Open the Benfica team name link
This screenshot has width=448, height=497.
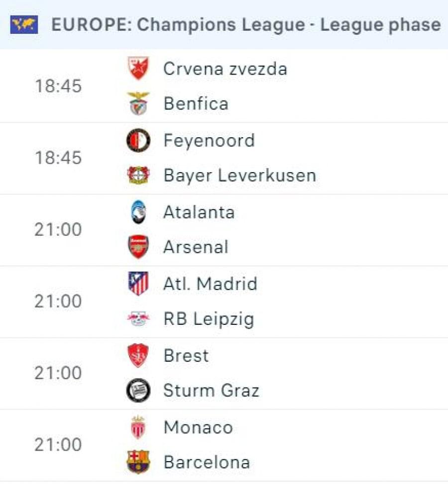coord(196,103)
